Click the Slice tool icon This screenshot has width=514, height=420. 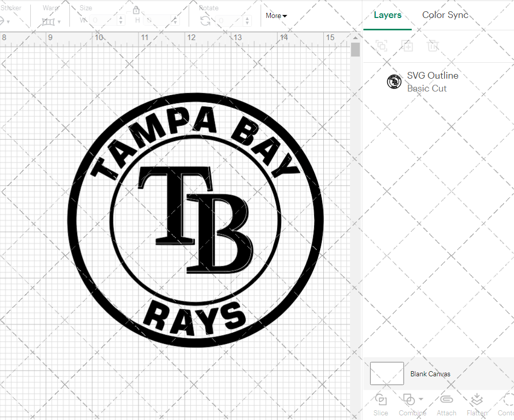[381, 399]
